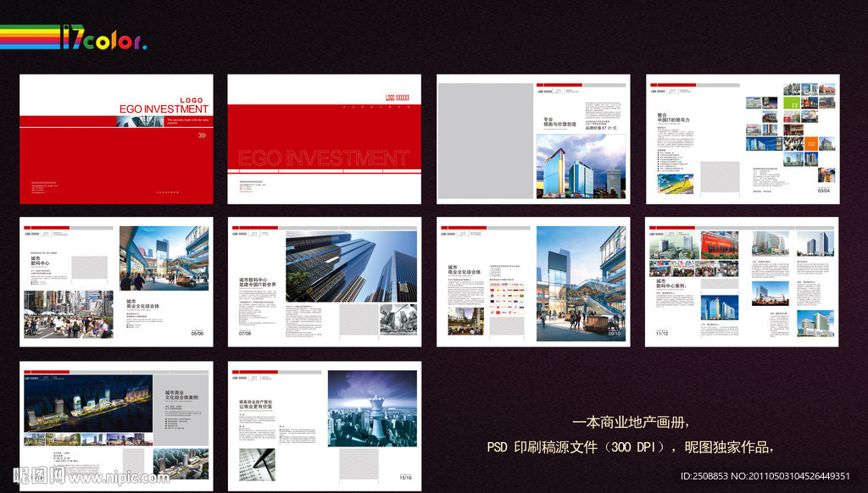Click the 17color rainbow logo
The image size is (868, 493).
[x=74, y=37]
